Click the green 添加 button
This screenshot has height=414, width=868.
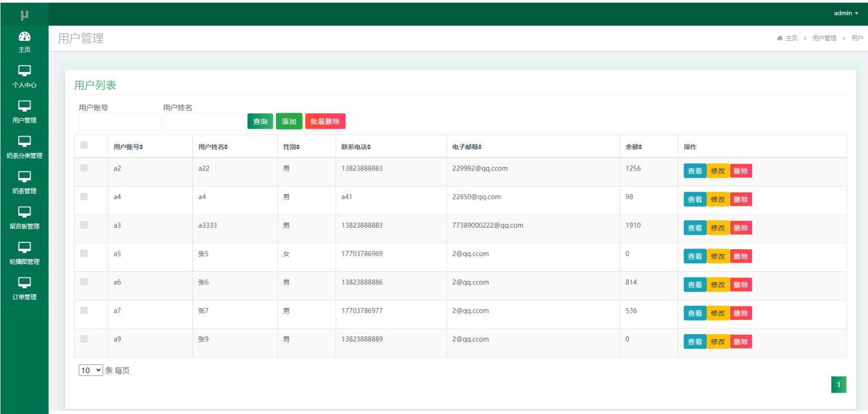289,121
